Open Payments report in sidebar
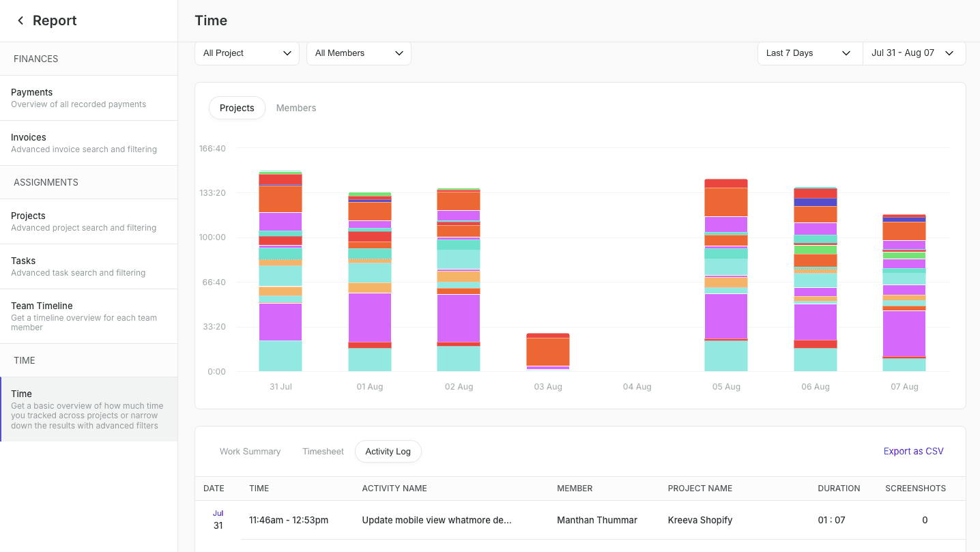Viewport: 980px width, 552px height. coord(89,98)
